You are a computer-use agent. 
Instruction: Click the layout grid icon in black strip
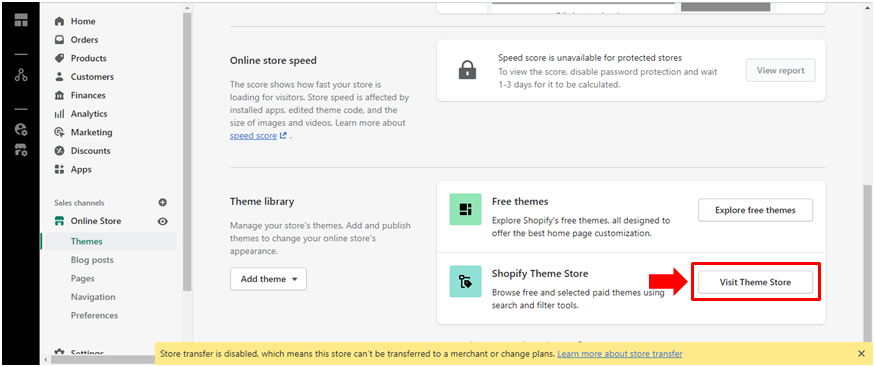point(21,21)
